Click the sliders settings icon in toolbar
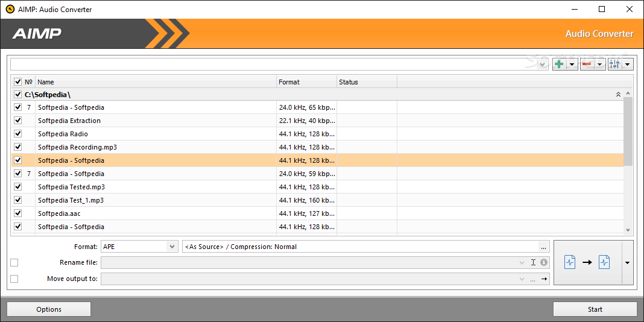The image size is (644, 322). coord(614,64)
